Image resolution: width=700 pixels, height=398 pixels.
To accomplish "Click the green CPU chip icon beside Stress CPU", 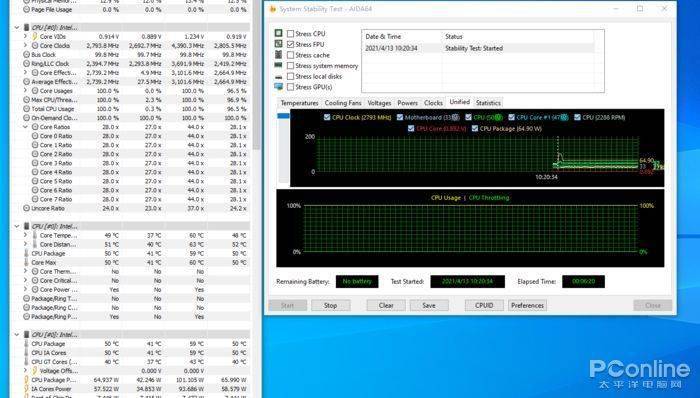I will (x=279, y=33).
